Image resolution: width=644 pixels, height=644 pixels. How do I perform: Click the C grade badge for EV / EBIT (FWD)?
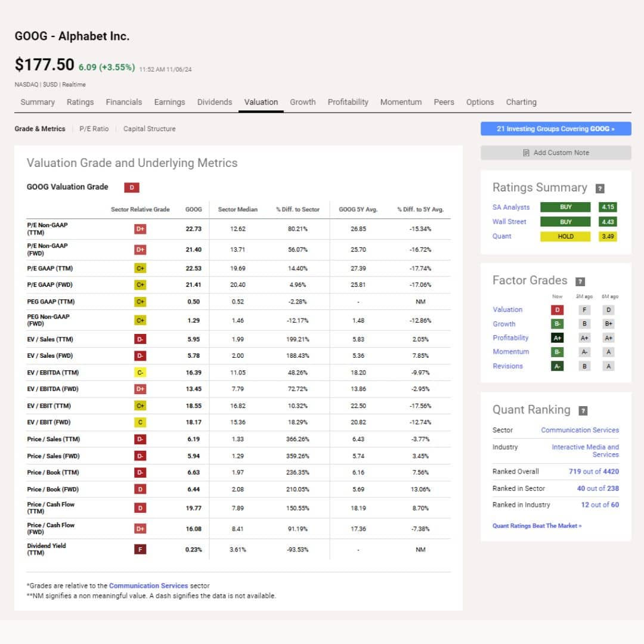[x=140, y=422]
